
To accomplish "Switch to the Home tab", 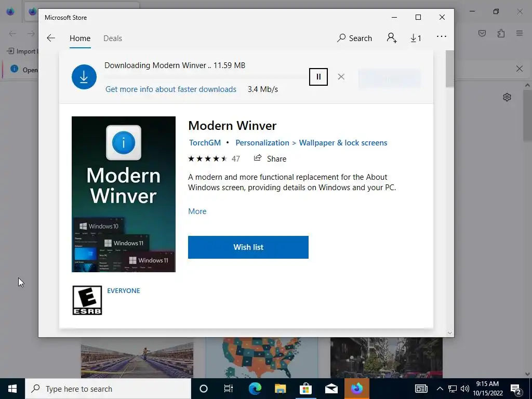I will click(x=80, y=38).
